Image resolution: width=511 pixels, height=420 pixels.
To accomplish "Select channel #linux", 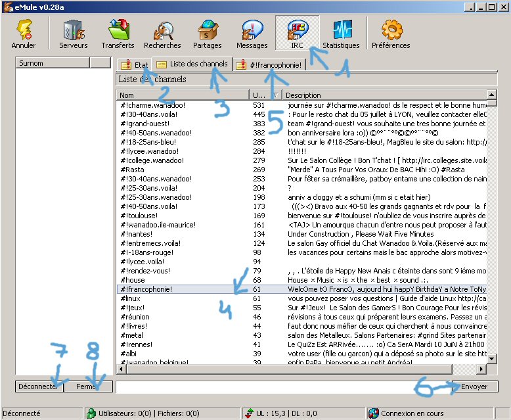I will 301,298.
